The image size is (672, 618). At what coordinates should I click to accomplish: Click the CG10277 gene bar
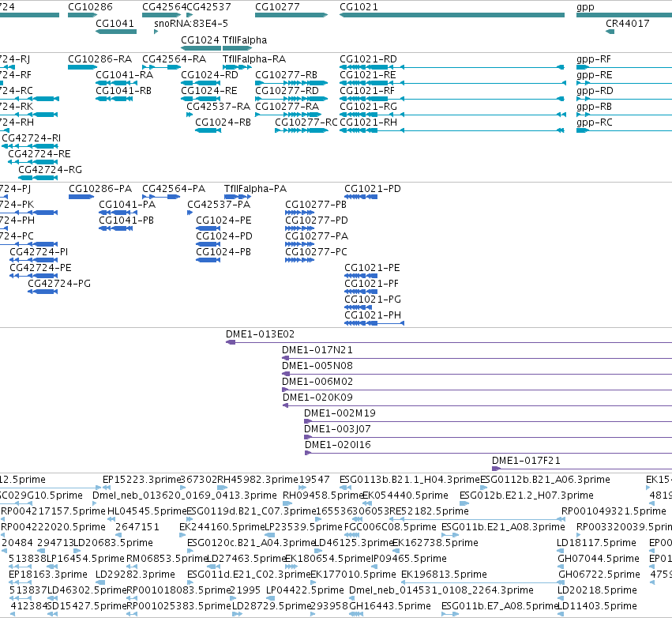tap(291, 15)
